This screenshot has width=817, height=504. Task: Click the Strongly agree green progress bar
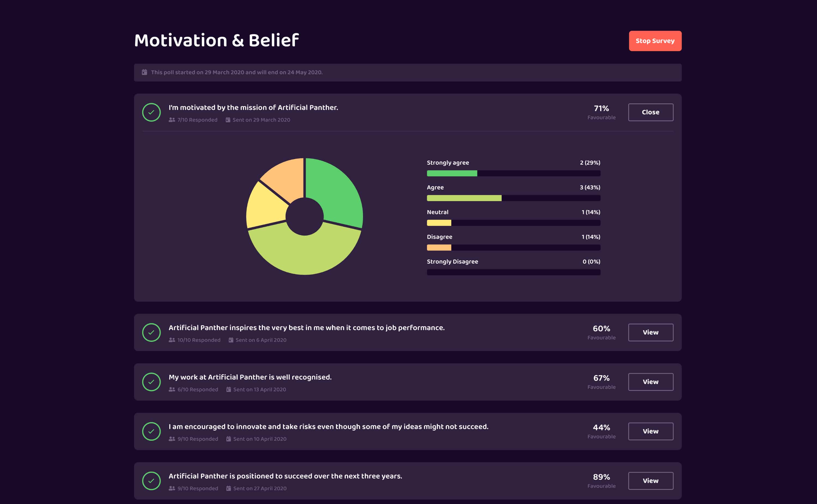(x=514, y=173)
